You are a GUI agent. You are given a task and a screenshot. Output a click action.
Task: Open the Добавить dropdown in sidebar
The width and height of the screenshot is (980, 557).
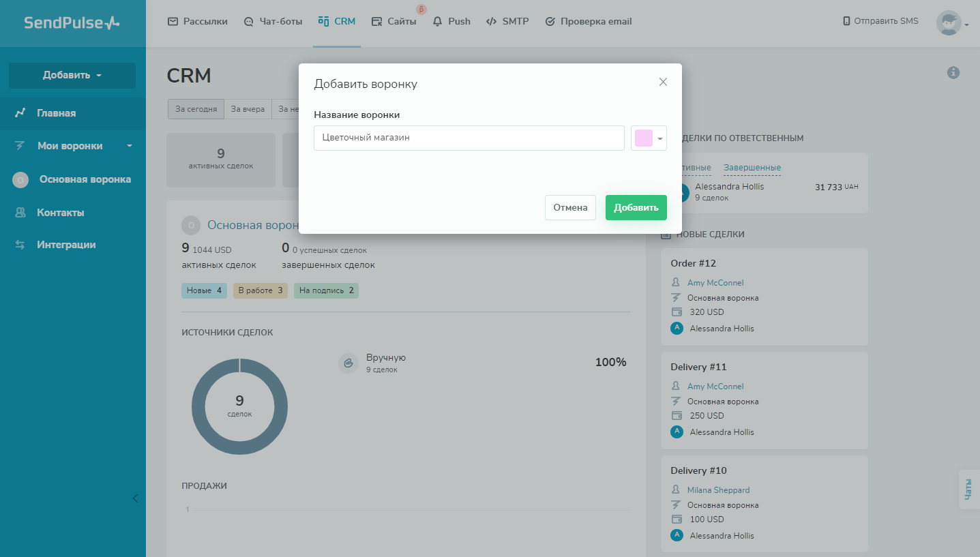coord(72,76)
